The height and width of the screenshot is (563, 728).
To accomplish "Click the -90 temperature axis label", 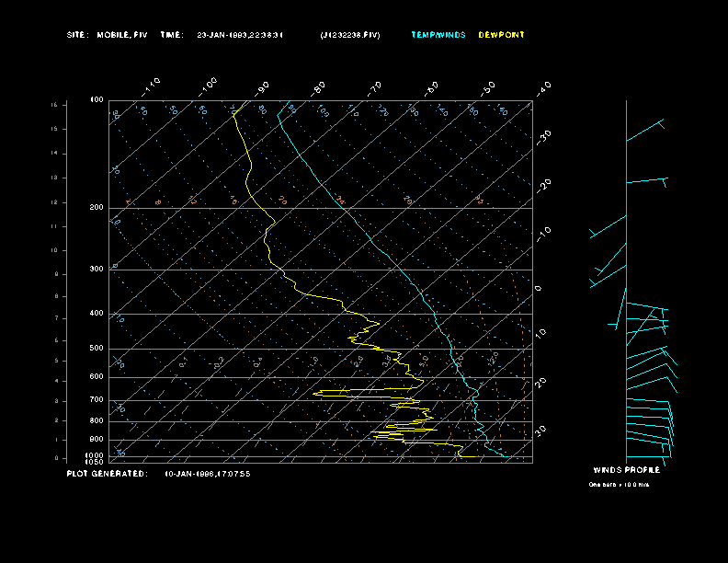I will (x=262, y=88).
